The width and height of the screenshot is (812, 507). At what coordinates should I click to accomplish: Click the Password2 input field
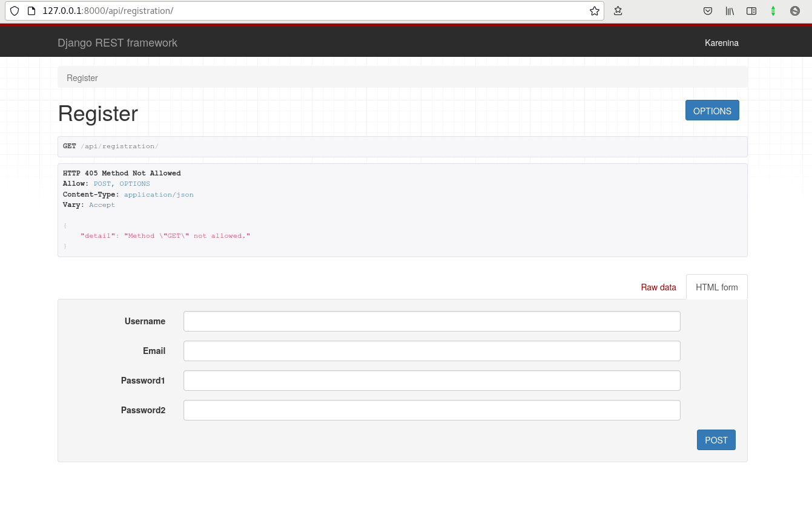pyautogui.click(x=431, y=410)
